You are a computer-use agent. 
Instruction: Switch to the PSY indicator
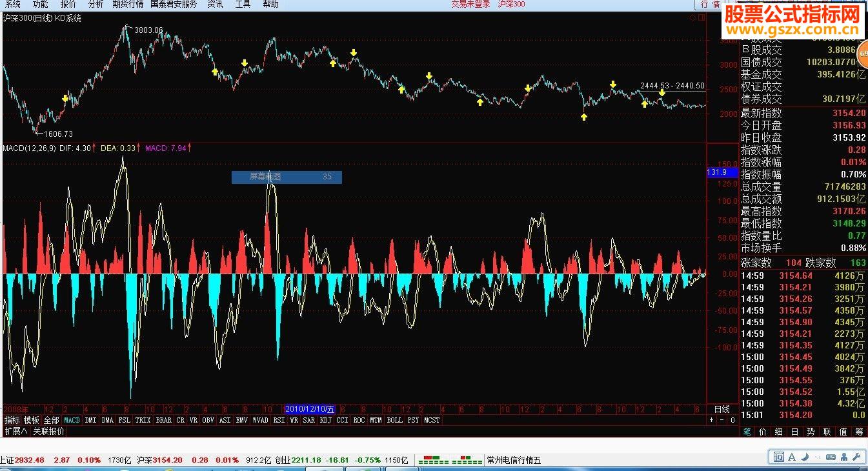tap(413, 420)
